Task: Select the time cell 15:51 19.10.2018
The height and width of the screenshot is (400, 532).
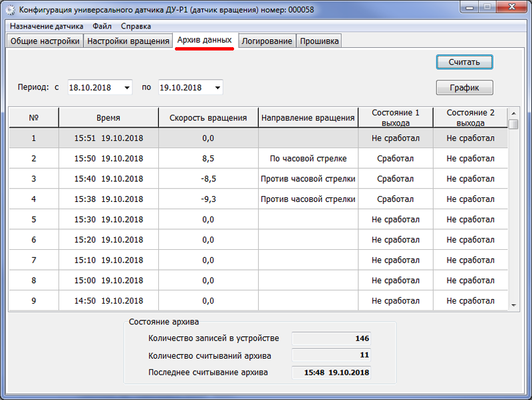Action: (108, 138)
